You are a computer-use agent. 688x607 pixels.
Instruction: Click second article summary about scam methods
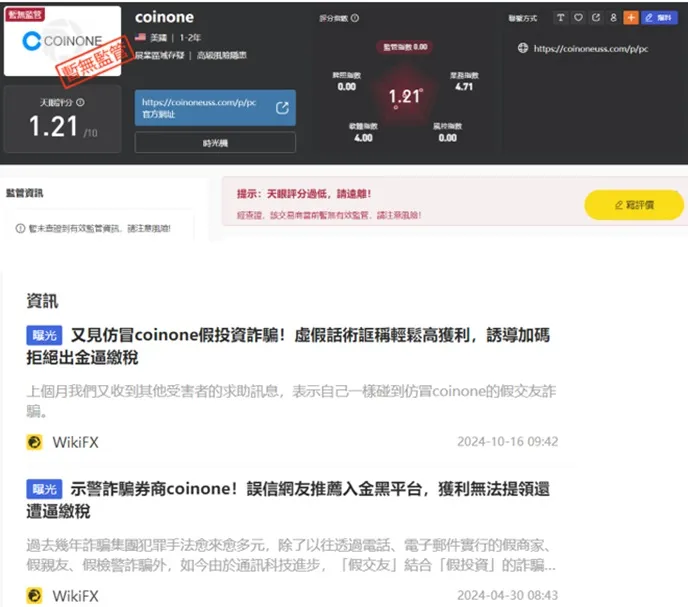[x=291, y=555]
